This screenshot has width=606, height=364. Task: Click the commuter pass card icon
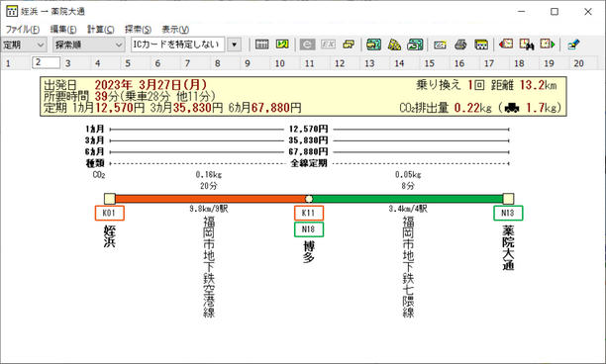[440, 45]
